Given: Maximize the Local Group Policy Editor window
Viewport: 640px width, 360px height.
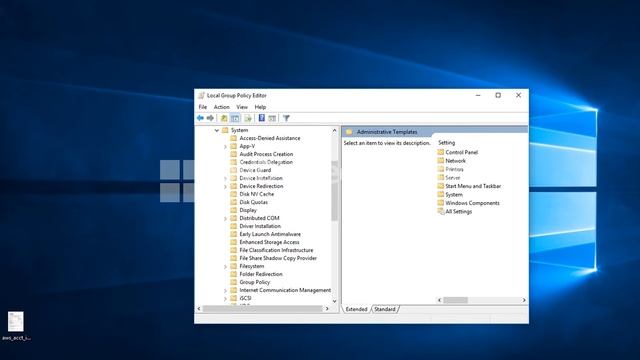Looking at the screenshot, I should point(498,95).
